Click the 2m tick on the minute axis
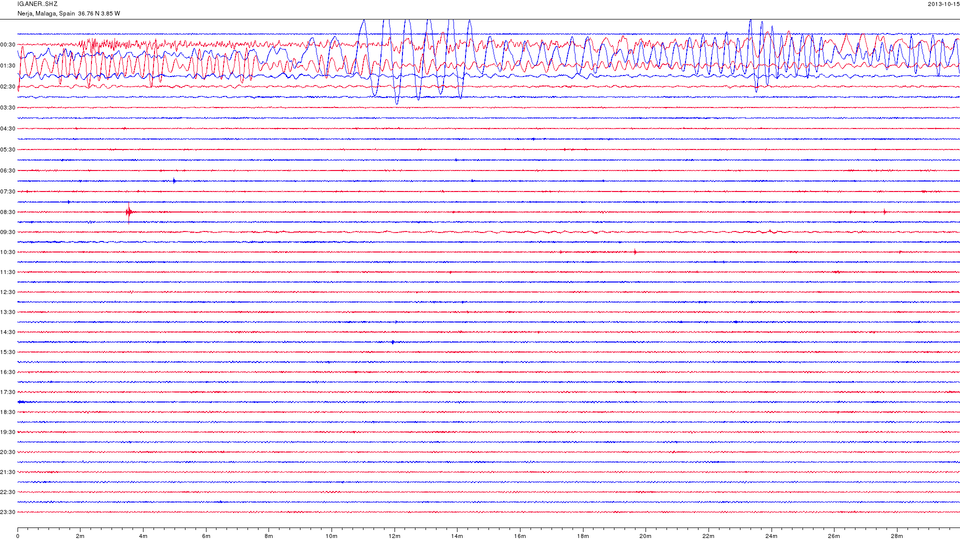 [x=80, y=536]
